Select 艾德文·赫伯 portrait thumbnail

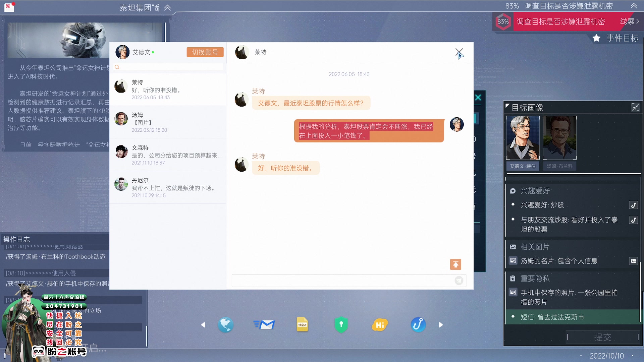click(x=523, y=138)
